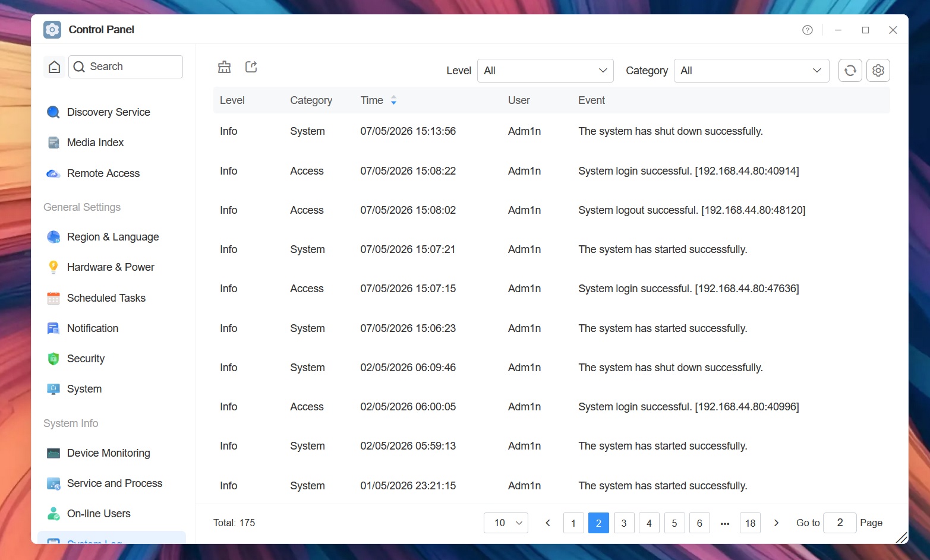Image resolution: width=930 pixels, height=560 pixels.
Task: Refresh the log list
Action: point(850,71)
